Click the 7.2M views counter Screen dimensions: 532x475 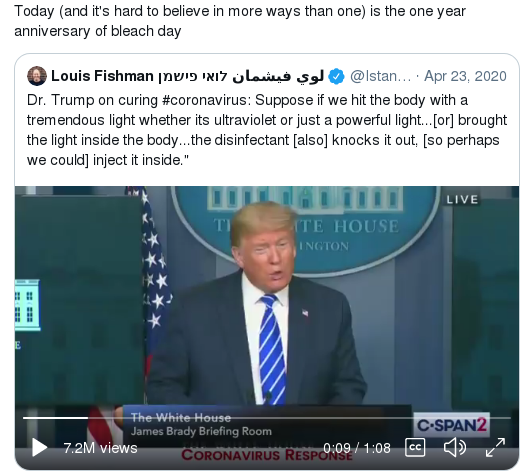pyautogui.click(x=100, y=448)
